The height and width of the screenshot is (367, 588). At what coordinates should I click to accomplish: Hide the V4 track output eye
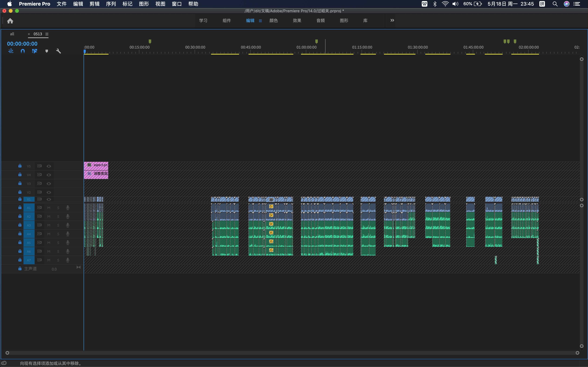(x=49, y=175)
